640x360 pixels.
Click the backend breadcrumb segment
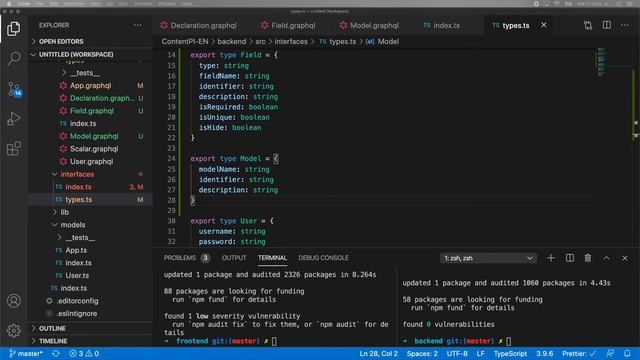[x=231, y=42]
